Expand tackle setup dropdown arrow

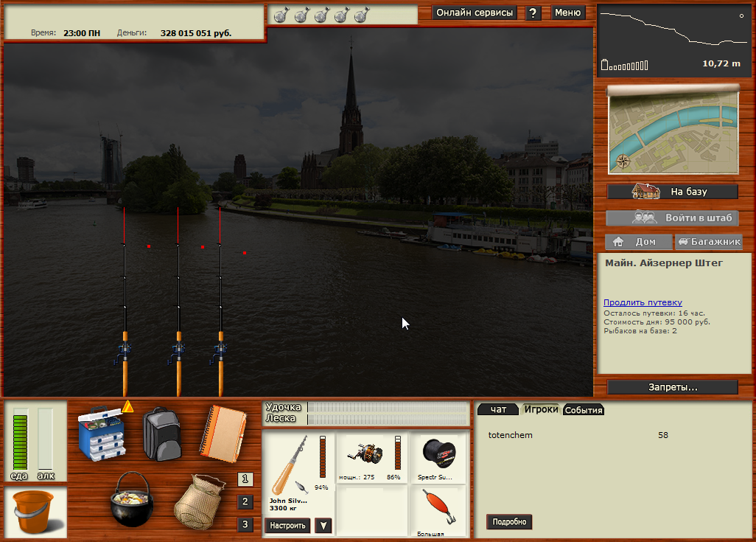(x=323, y=525)
